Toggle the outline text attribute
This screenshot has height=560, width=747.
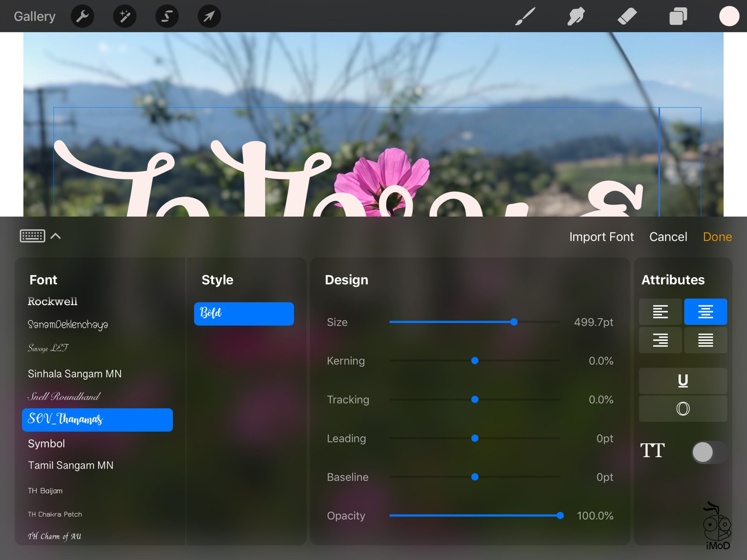(682, 409)
